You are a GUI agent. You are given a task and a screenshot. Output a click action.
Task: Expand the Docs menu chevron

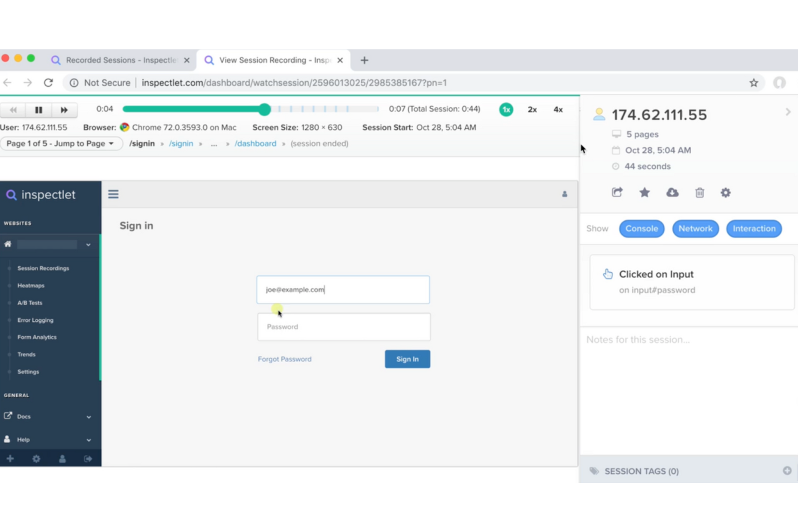pyautogui.click(x=89, y=417)
